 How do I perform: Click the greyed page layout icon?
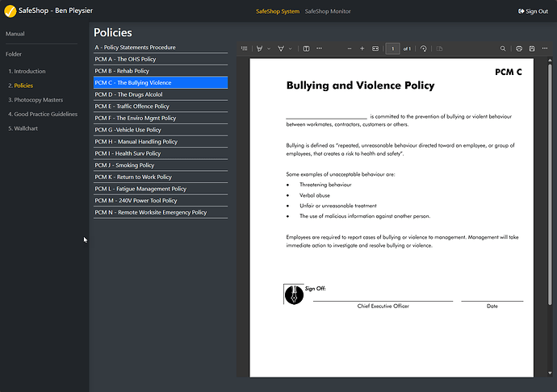(439, 48)
